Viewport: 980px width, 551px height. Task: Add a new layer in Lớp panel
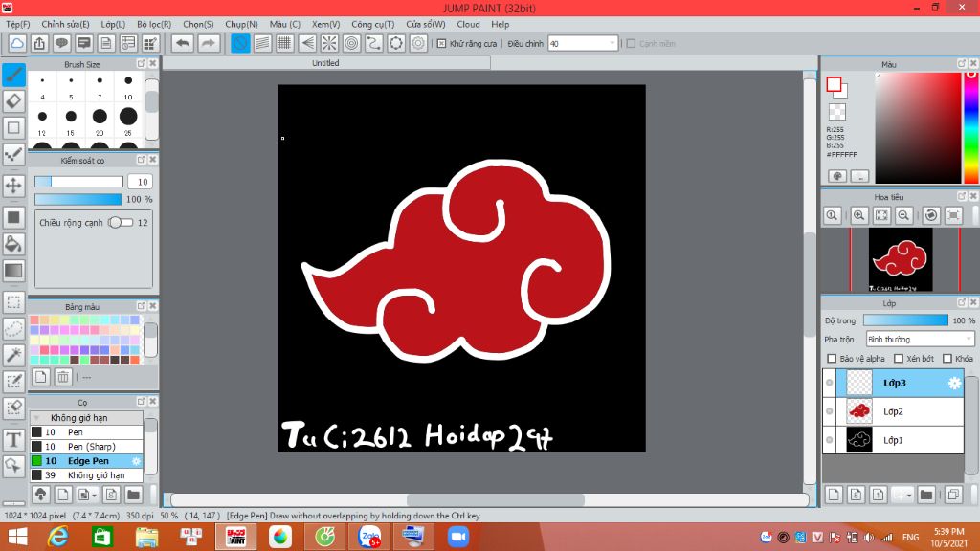tap(834, 495)
